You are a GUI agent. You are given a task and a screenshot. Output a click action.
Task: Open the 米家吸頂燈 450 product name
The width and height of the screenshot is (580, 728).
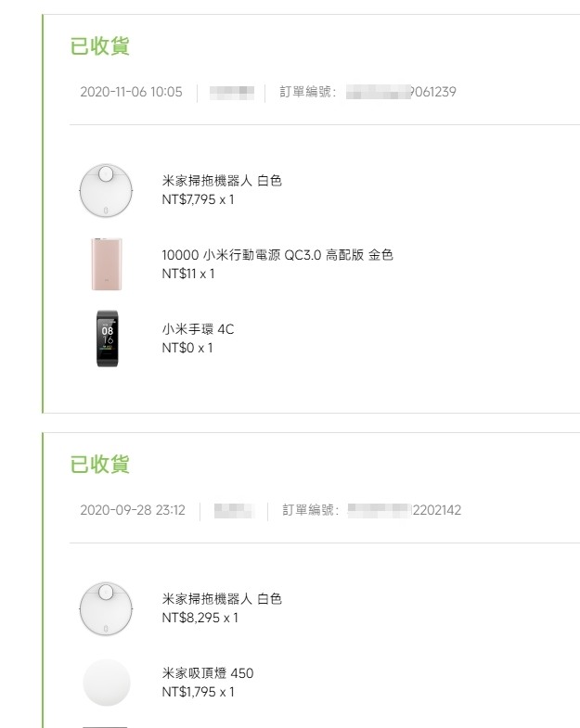pos(207,673)
